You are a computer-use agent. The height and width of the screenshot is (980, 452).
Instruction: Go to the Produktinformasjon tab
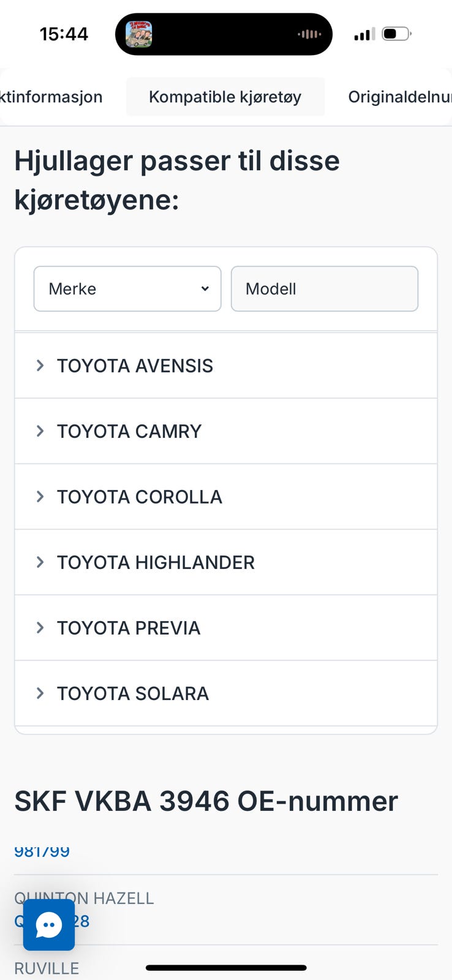pyautogui.click(x=51, y=97)
